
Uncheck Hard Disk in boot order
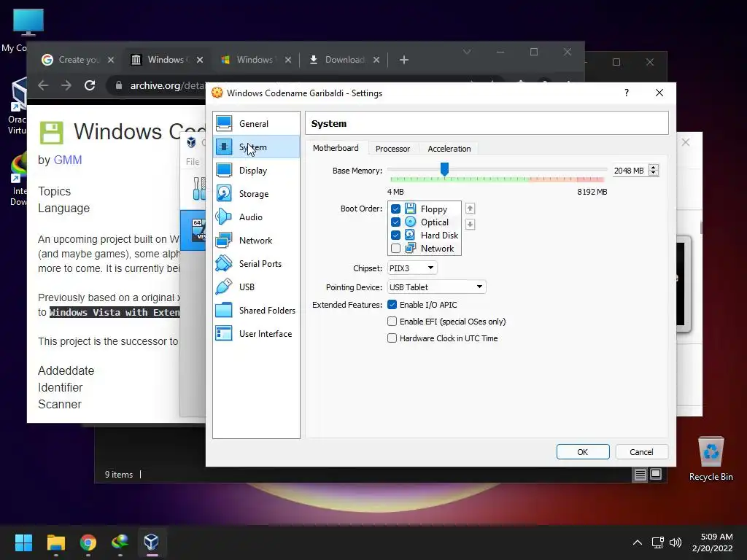point(395,236)
